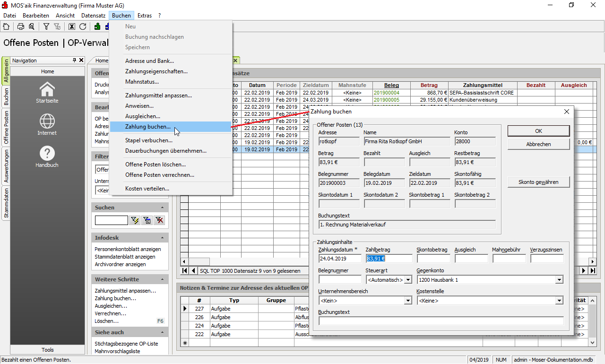Open Startseite in the Navigation panel
The image size is (605, 364).
click(x=47, y=92)
